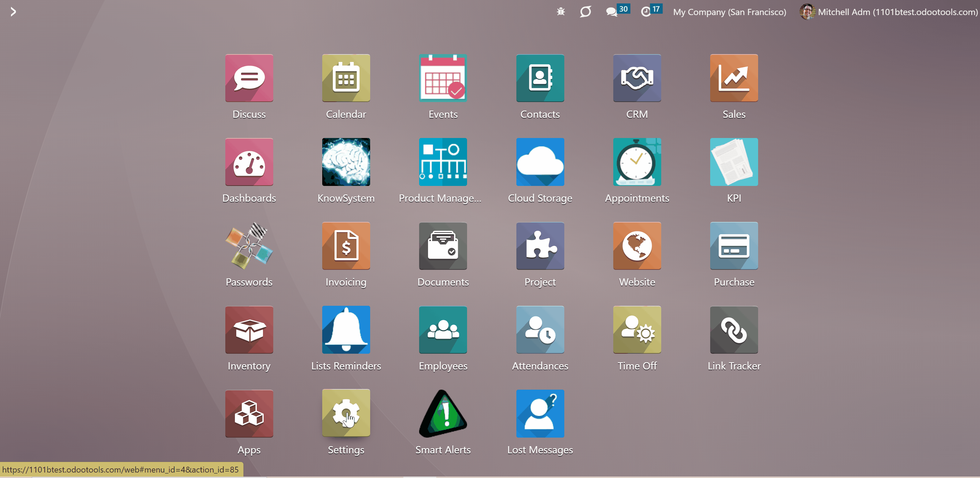This screenshot has width=980, height=478.
Task: Open the Mitchell Adm user menu
Action: point(888,12)
